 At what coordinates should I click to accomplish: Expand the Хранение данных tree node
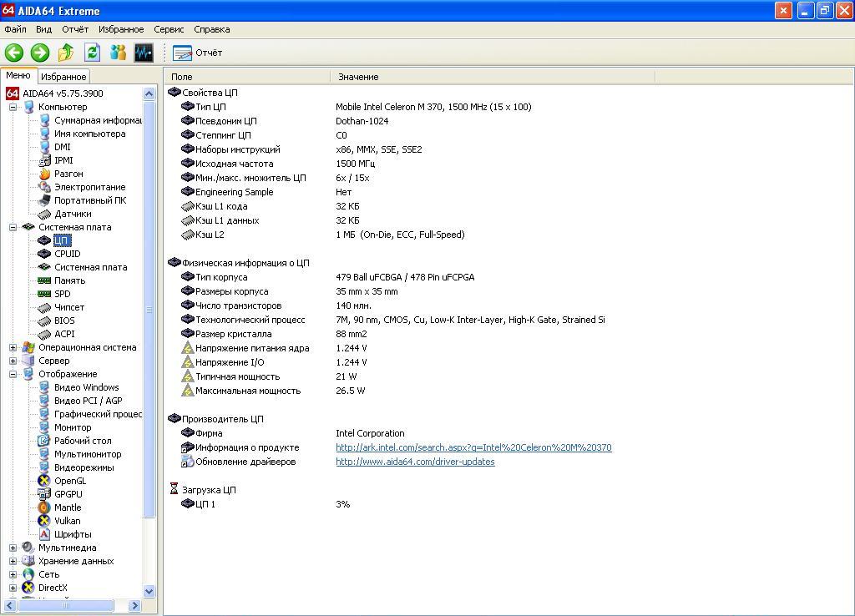(13, 561)
